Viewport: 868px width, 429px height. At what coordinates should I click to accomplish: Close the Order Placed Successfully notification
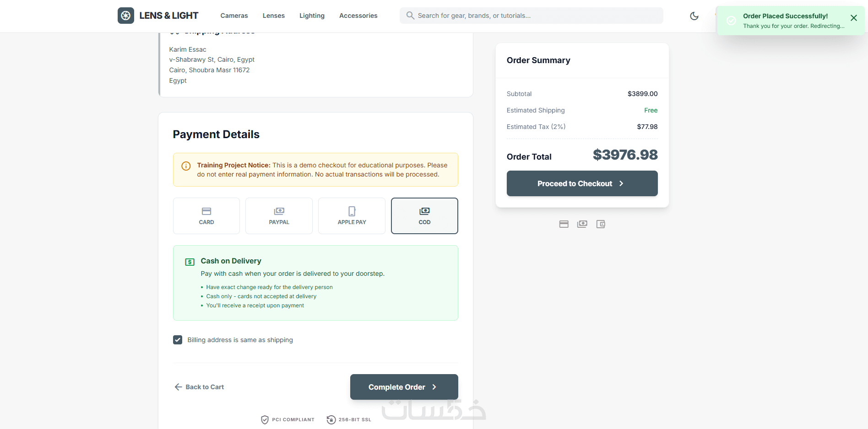853,18
